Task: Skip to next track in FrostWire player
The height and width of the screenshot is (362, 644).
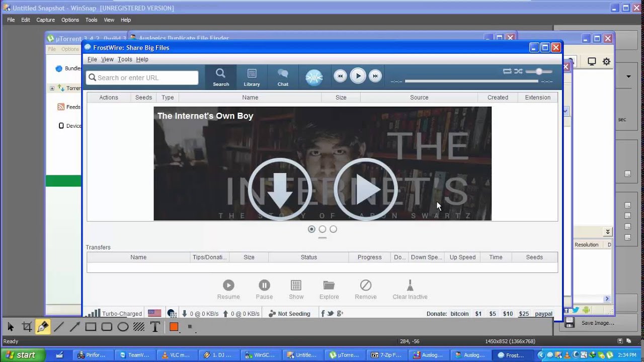Action: click(x=375, y=76)
